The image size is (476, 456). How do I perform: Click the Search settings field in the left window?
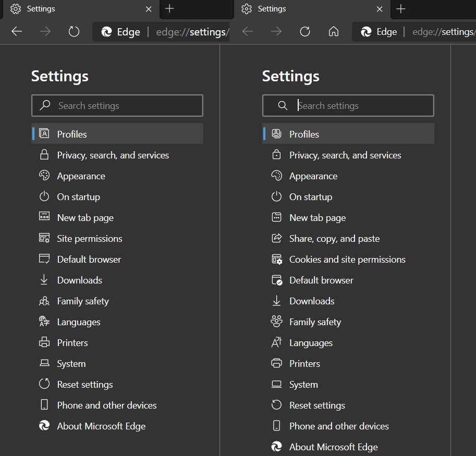tap(117, 105)
